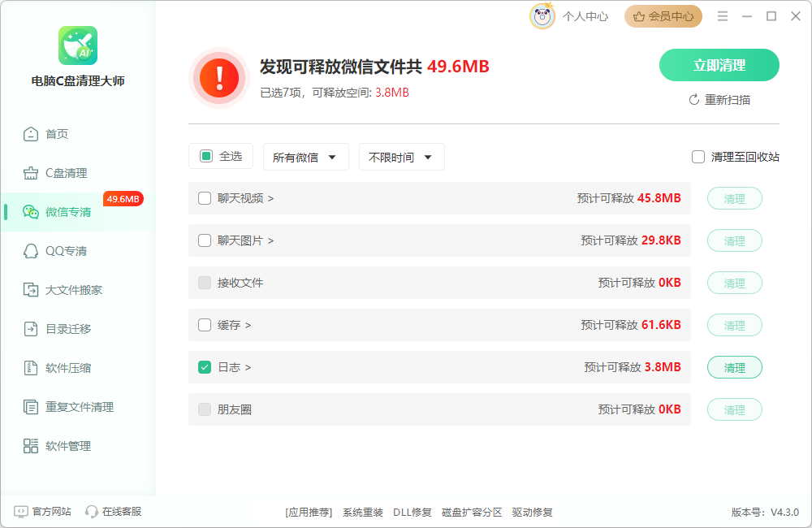Image resolution: width=812 pixels, height=528 pixels.
Task: Open 软件压缩 zip icon in sidebar
Action: (31, 368)
